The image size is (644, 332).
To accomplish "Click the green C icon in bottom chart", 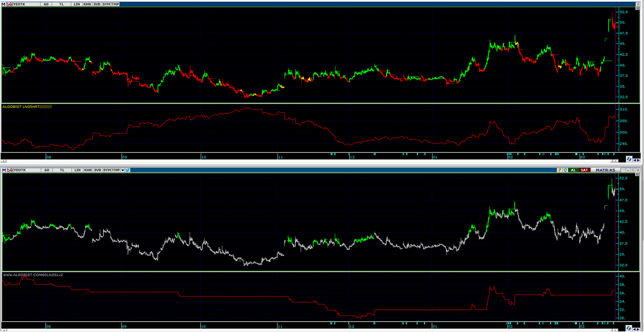I will pos(565,170).
